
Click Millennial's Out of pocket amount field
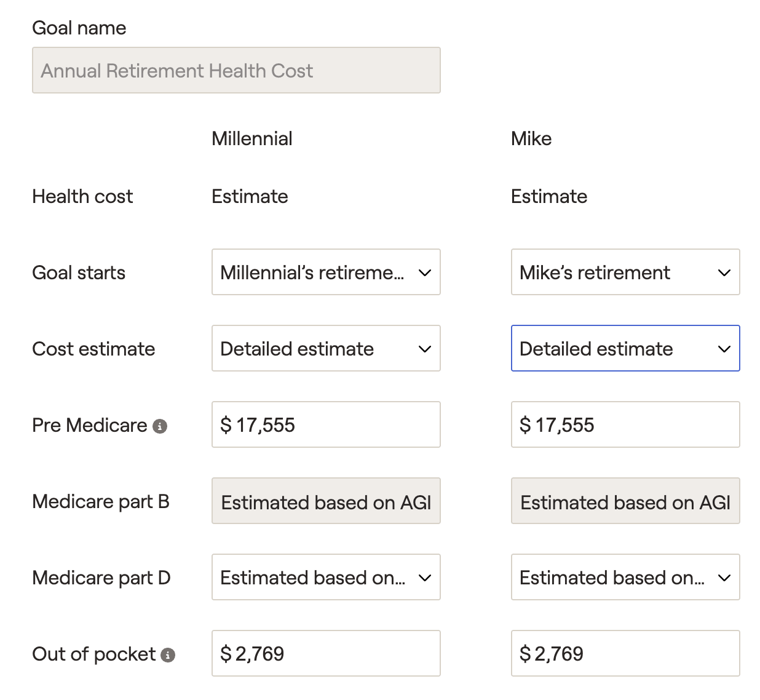[326, 653]
